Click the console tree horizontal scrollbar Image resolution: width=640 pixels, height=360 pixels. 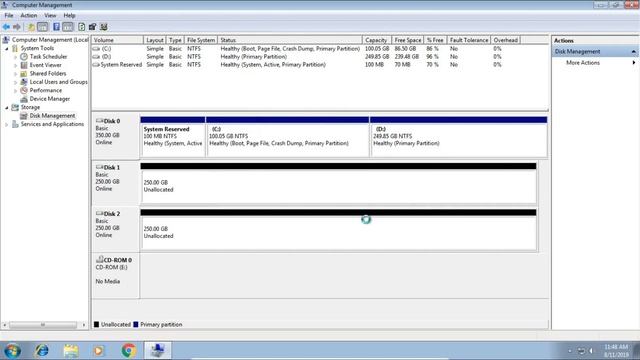pyautogui.click(x=43, y=325)
